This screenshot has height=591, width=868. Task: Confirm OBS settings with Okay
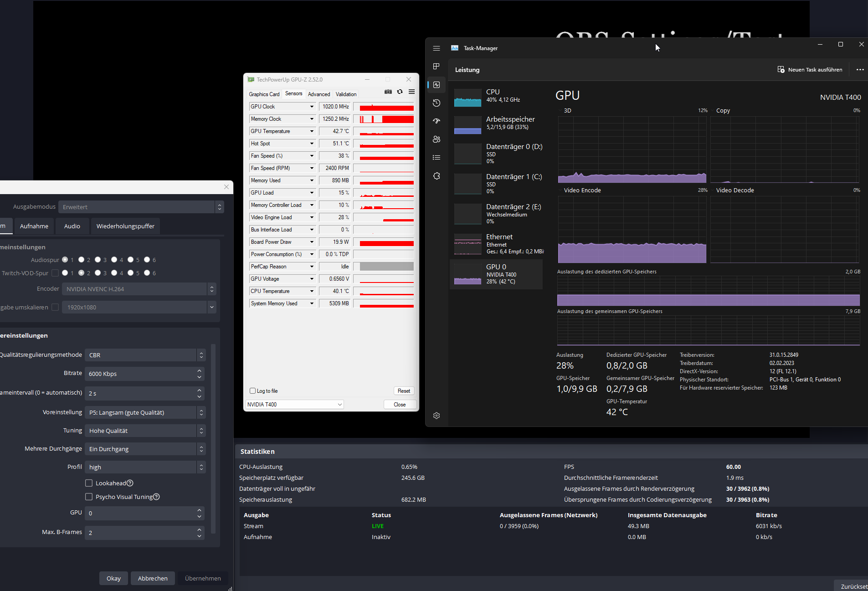[x=113, y=578]
